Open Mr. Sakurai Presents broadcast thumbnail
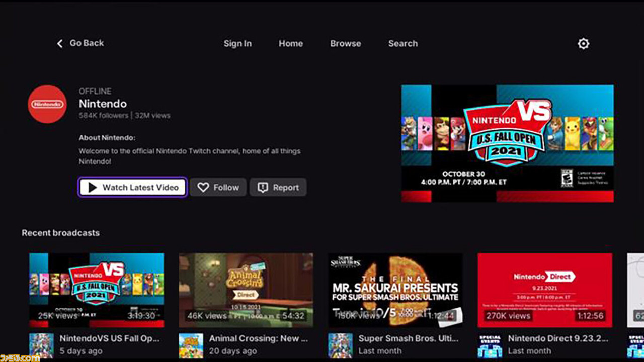 (395, 291)
